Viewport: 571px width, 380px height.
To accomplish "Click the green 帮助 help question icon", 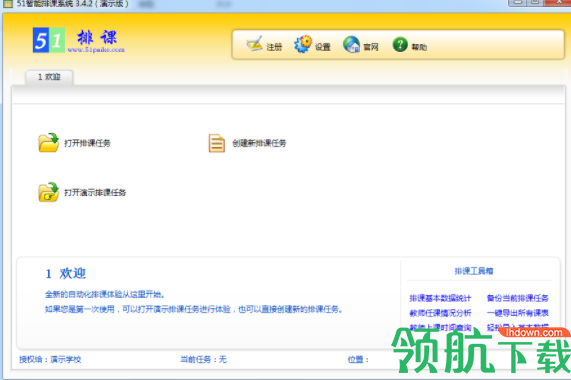I will [400, 44].
